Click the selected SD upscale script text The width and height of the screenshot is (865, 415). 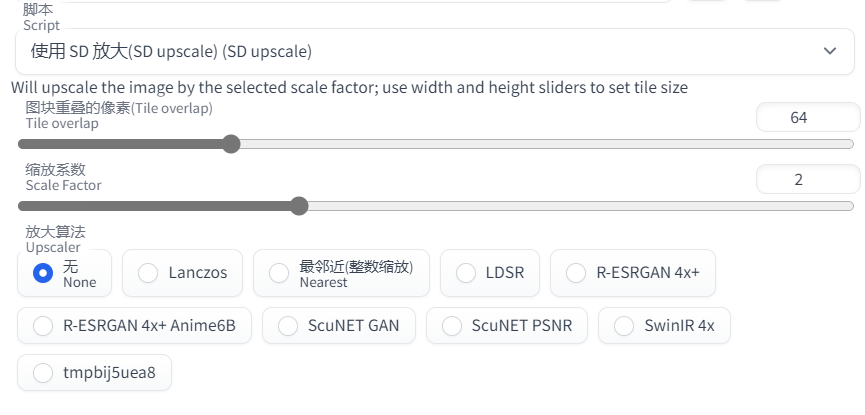tap(172, 51)
